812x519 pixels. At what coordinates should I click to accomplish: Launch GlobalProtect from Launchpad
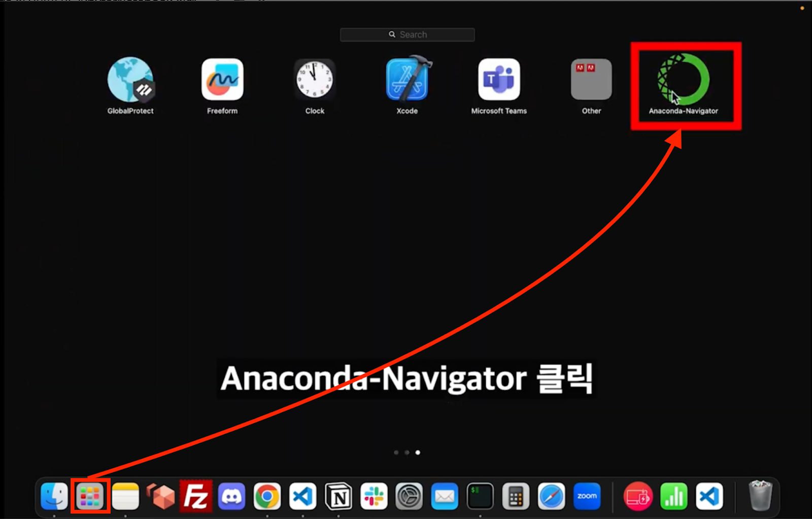coord(130,80)
